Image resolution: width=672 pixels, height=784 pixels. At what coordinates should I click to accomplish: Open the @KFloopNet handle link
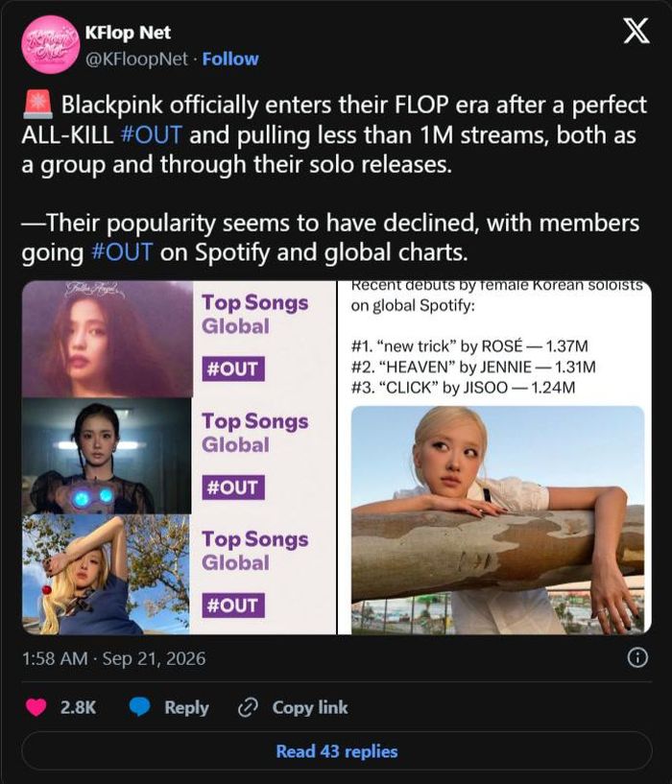pos(136,59)
